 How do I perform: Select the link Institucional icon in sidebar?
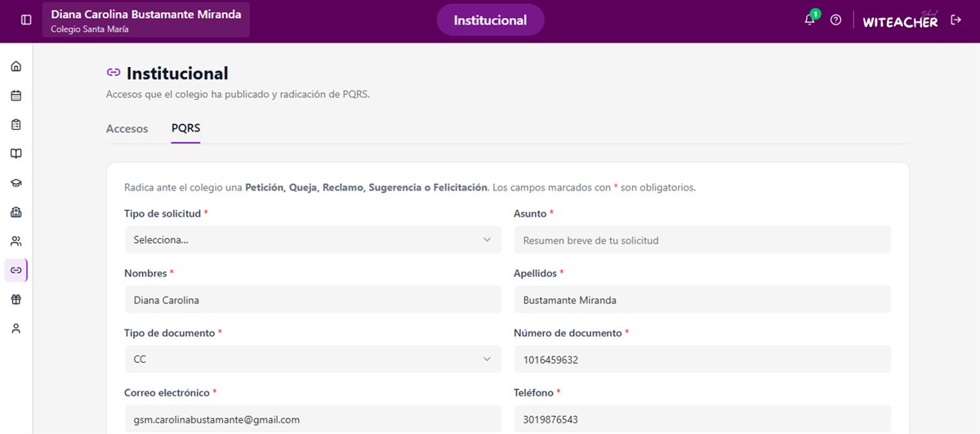pos(16,270)
